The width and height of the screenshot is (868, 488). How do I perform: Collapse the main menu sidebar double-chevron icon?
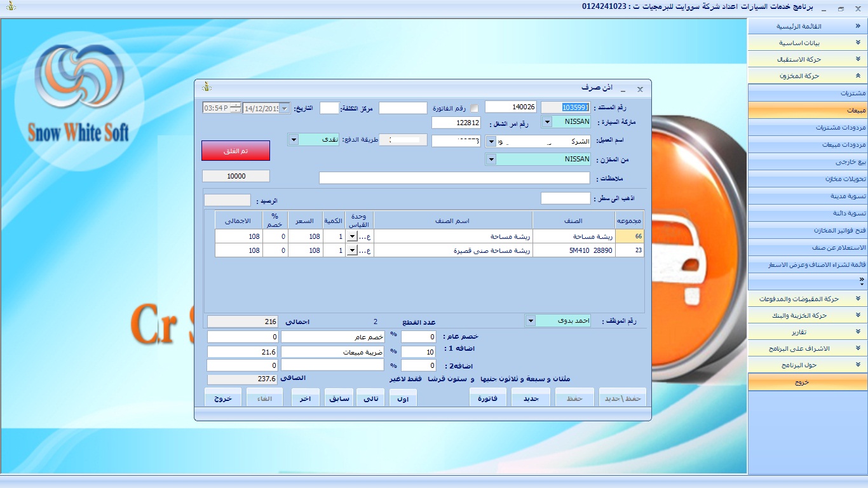click(x=858, y=27)
